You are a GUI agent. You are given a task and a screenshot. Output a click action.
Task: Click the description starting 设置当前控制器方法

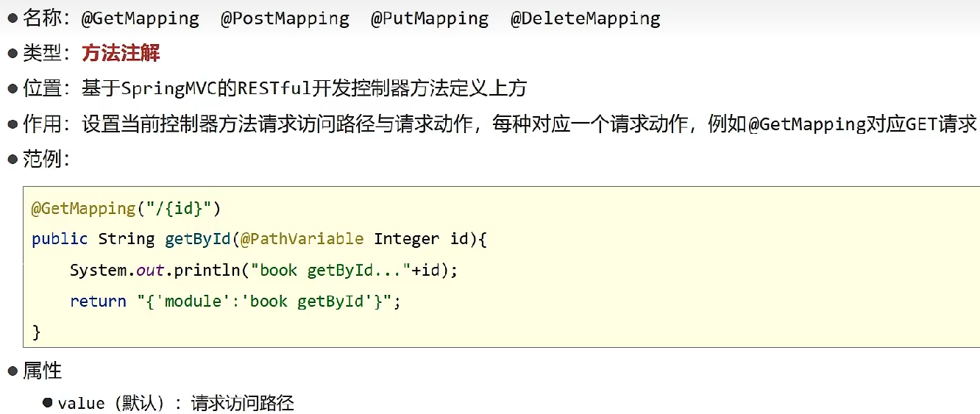(x=529, y=124)
